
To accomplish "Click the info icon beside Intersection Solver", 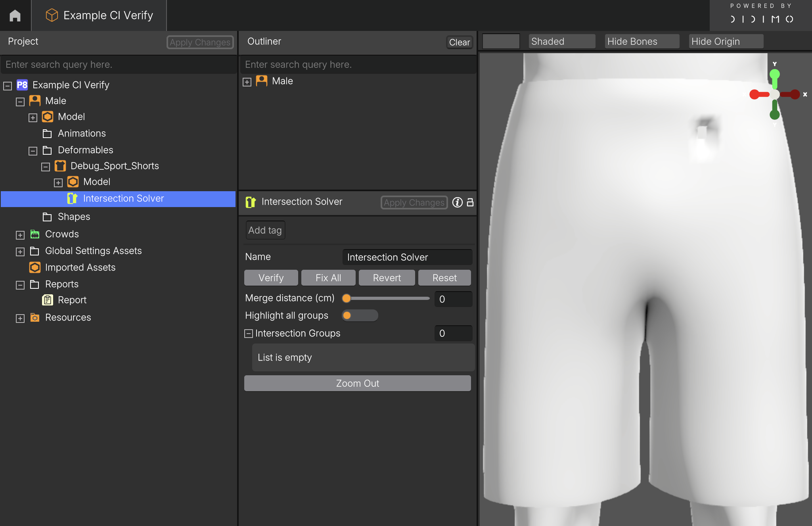I will point(457,202).
